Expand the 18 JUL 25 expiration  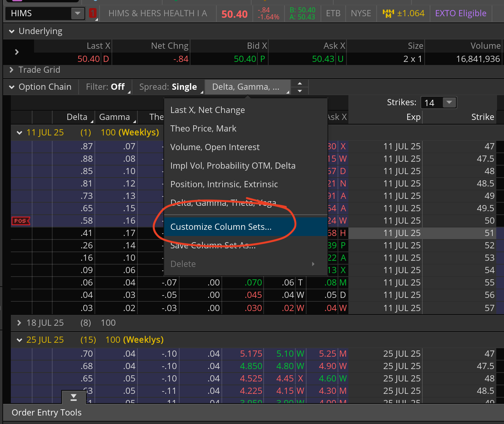point(19,323)
